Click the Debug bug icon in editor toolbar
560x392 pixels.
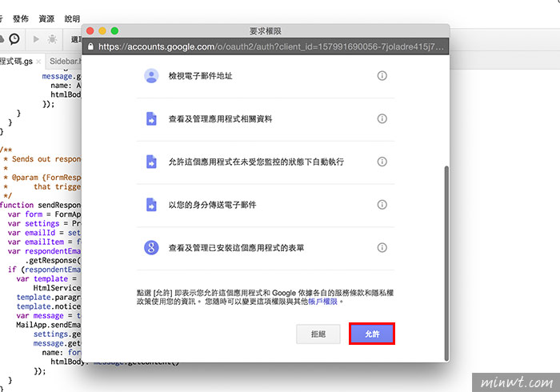[52, 38]
